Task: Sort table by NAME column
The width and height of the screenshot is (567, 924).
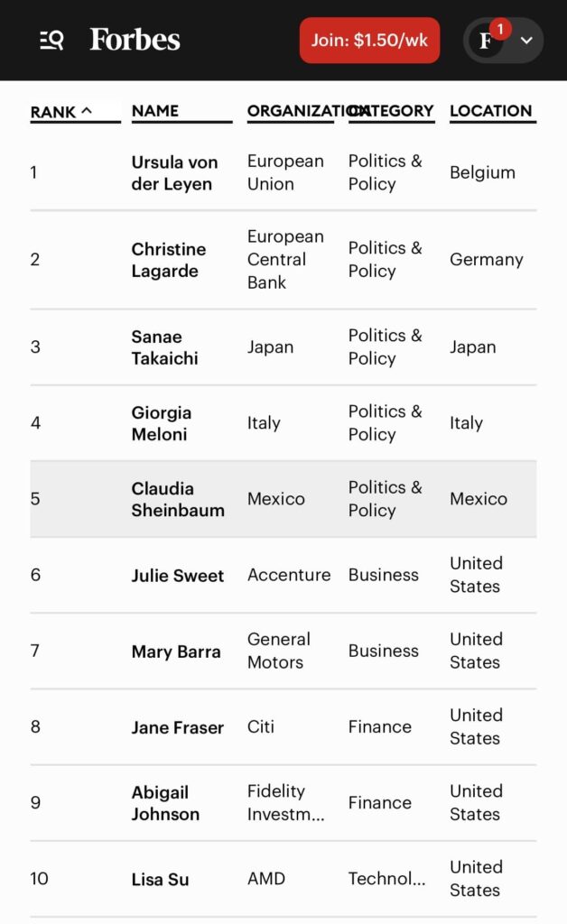Action: point(155,111)
